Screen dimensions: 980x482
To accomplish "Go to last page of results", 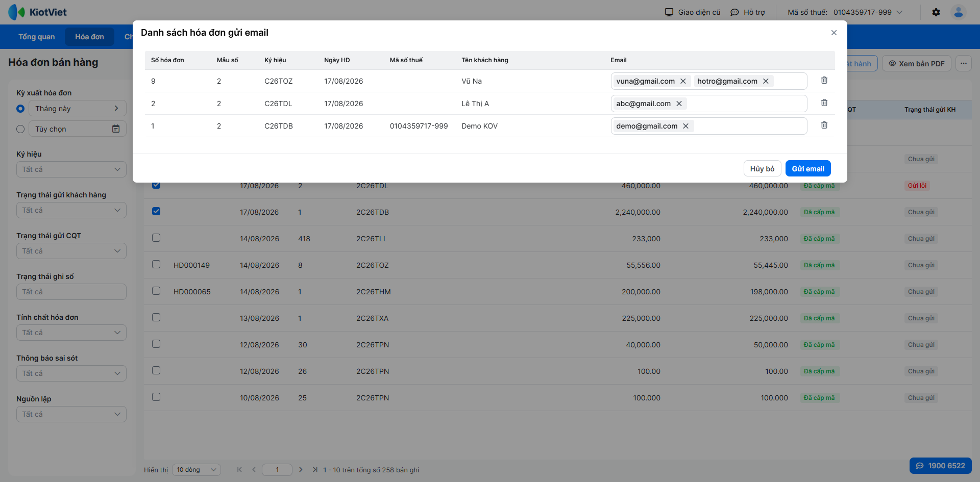I will click(315, 470).
